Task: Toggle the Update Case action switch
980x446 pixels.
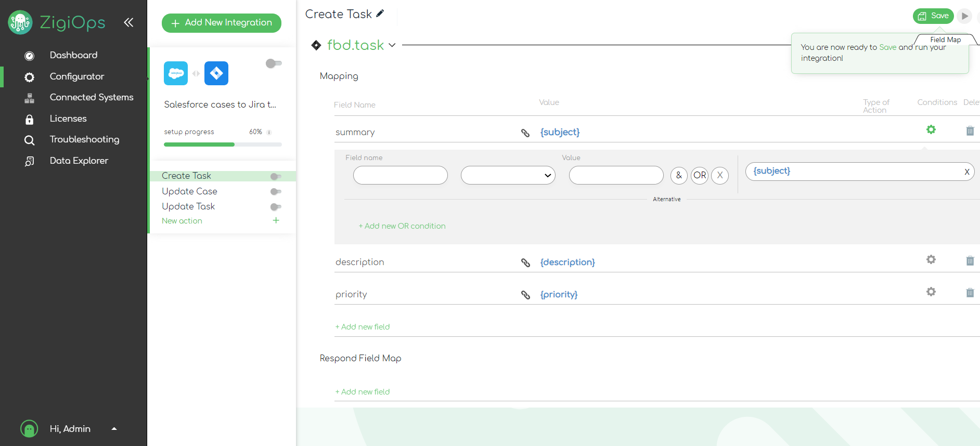Action: tap(276, 192)
